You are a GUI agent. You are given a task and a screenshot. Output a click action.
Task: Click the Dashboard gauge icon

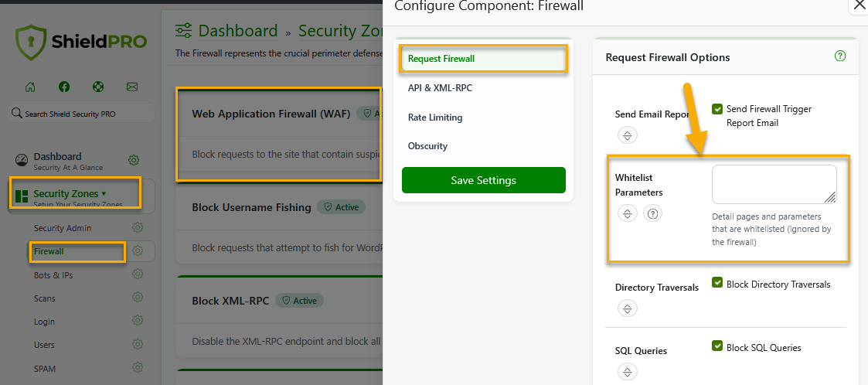[21, 160]
